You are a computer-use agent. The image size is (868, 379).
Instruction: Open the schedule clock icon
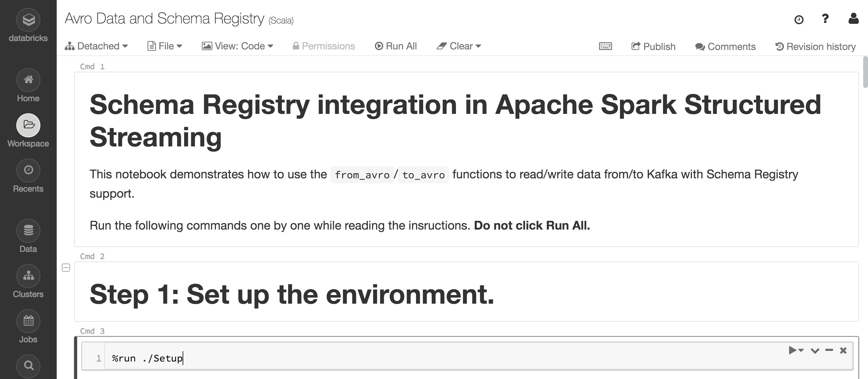coord(799,20)
